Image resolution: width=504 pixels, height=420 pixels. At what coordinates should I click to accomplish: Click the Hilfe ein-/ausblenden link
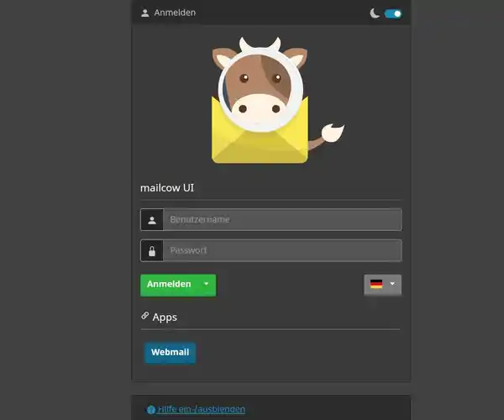pyautogui.click(x=202, y=409)
